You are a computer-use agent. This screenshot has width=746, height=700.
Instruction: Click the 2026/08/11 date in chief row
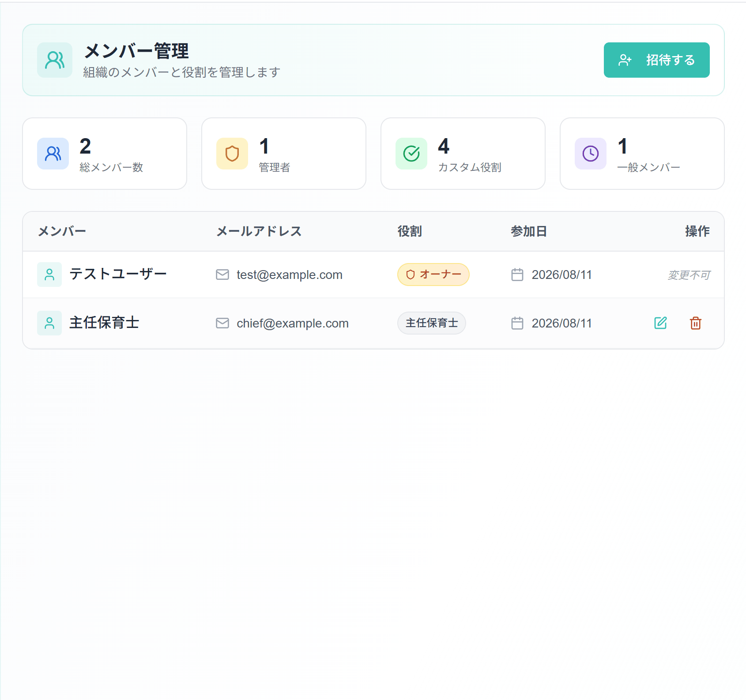click(x=561, y=323)
